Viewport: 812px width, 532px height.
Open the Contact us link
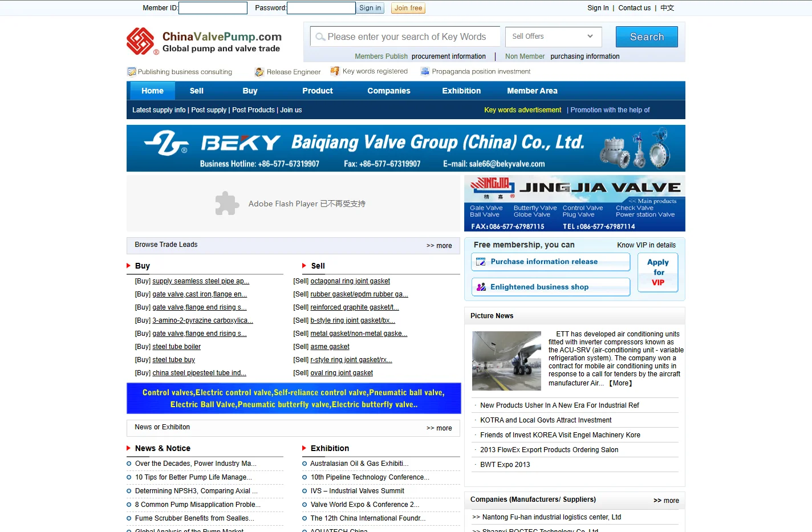pos(634,8)
